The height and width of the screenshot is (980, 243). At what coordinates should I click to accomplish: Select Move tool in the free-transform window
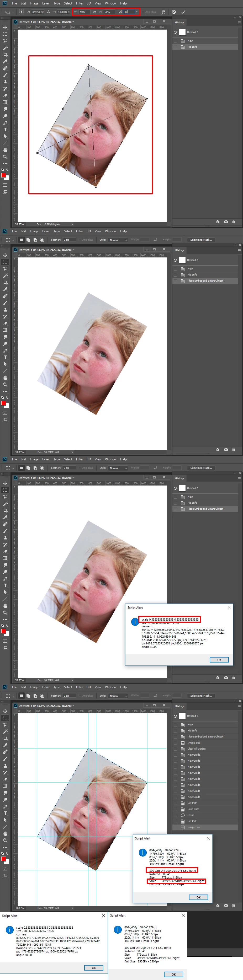tap(5, 27)
